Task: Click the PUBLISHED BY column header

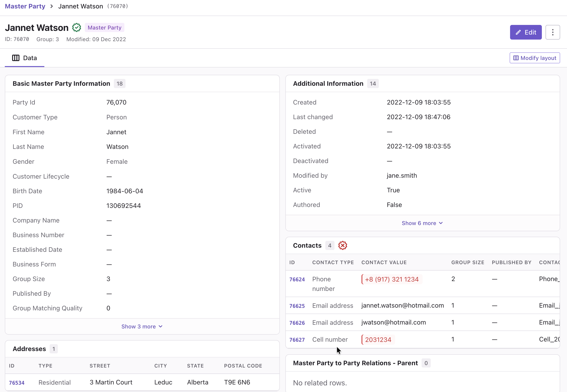Action: click(511, 262)
